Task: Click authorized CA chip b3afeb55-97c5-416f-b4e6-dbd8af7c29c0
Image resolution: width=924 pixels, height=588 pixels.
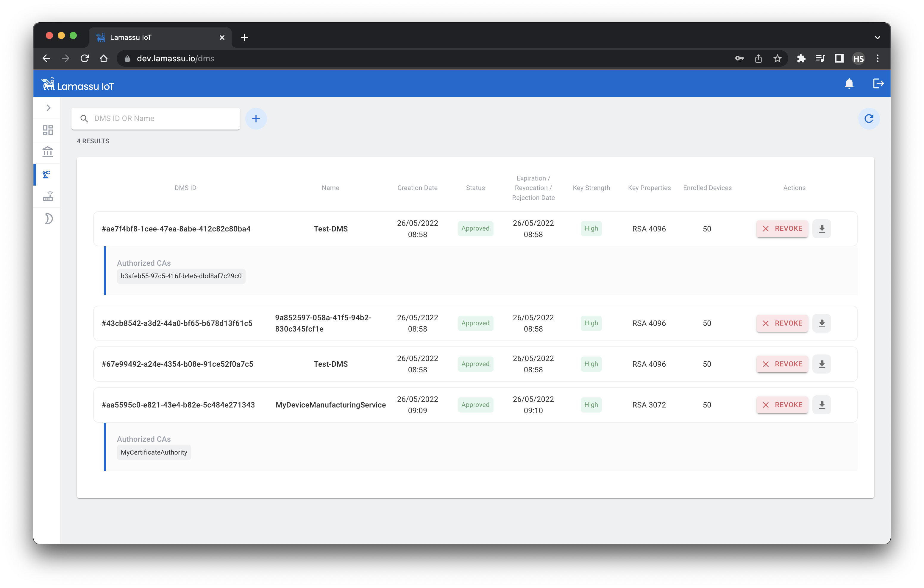Action: tap(181, 276)
